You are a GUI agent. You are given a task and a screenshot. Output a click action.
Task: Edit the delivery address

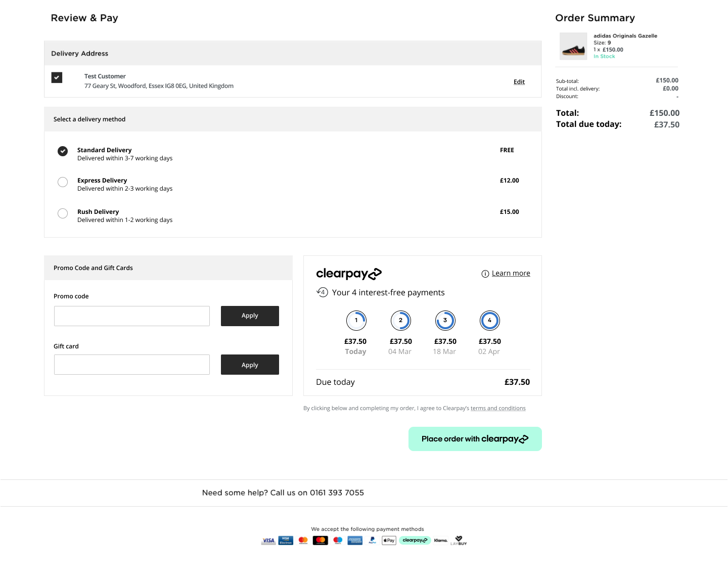tap(519, 82)
